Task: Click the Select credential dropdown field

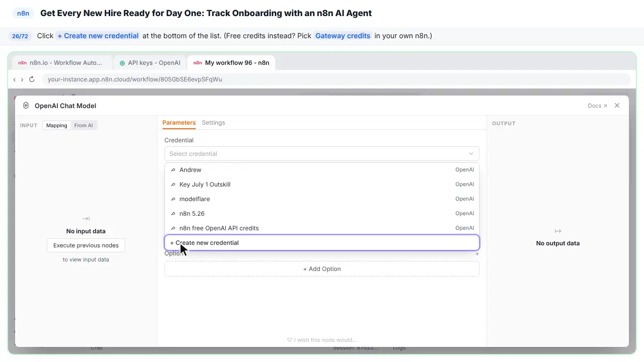Action: coord(321,154)
